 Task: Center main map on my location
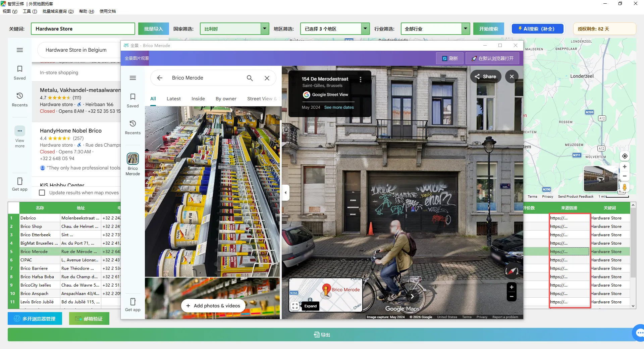pyautogui.click(x=625, y=156)
